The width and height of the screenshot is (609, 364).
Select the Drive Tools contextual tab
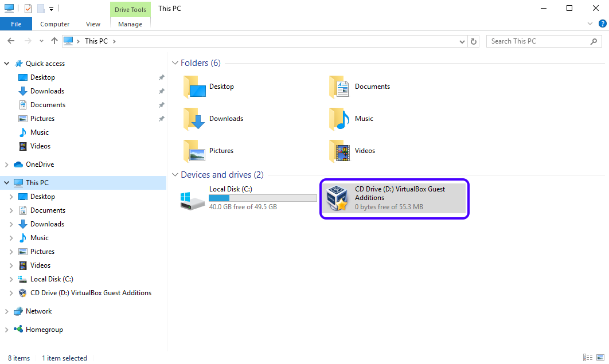coord(130,10)
